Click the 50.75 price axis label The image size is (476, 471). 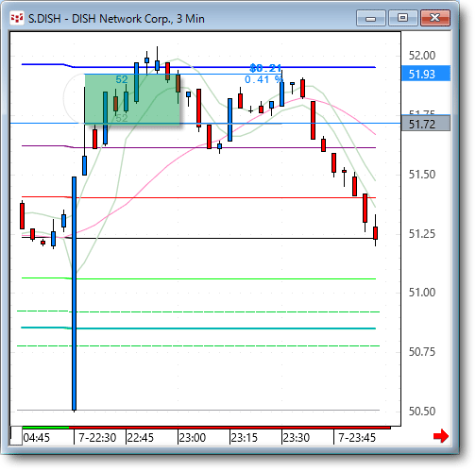coord(422,352)
